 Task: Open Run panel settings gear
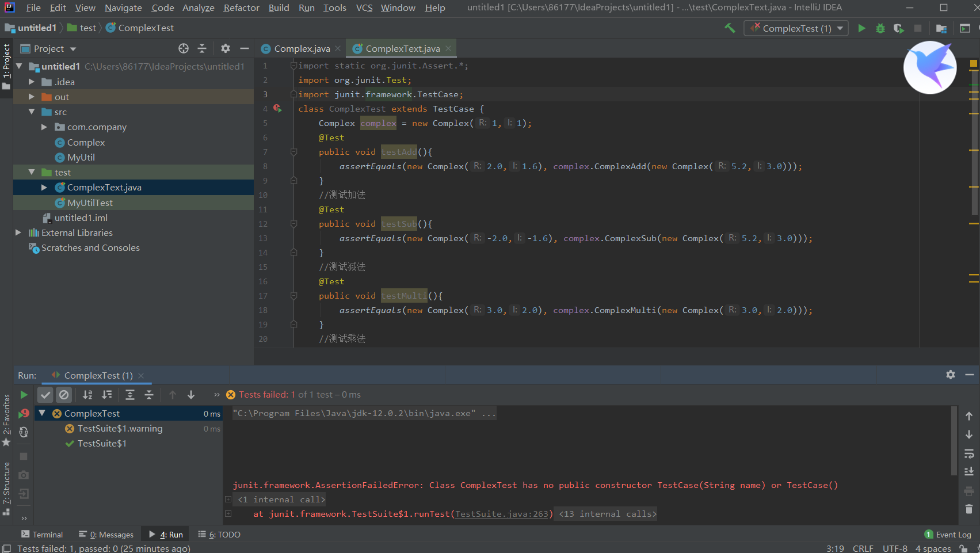(x=951, y=375)
